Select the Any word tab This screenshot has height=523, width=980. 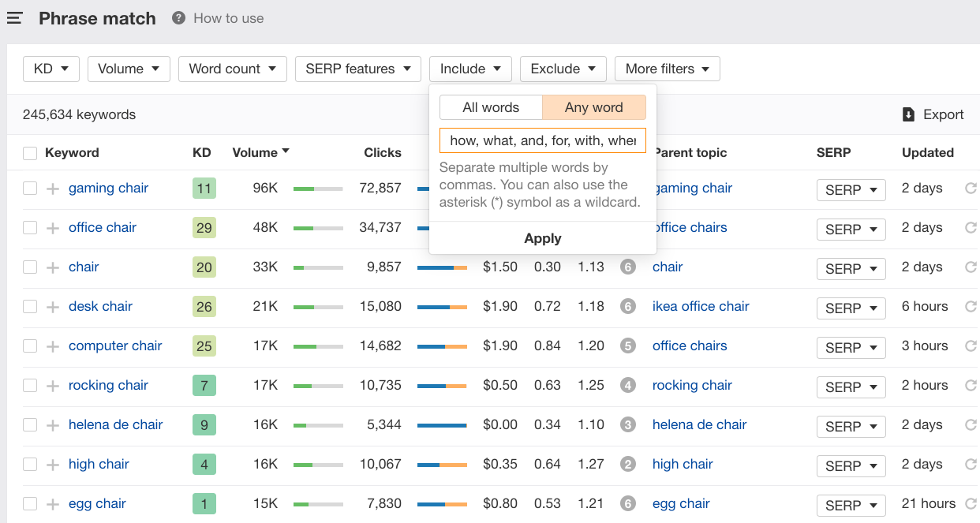[594, 107]
